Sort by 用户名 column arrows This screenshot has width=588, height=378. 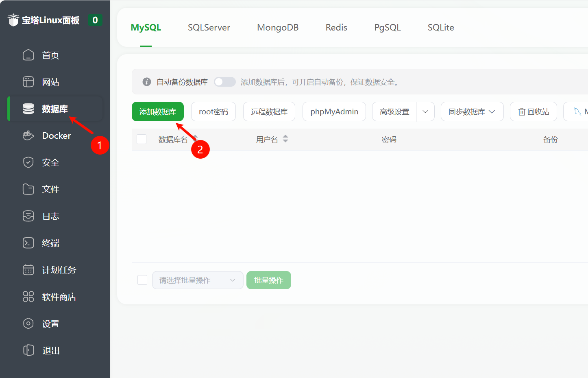285,139
